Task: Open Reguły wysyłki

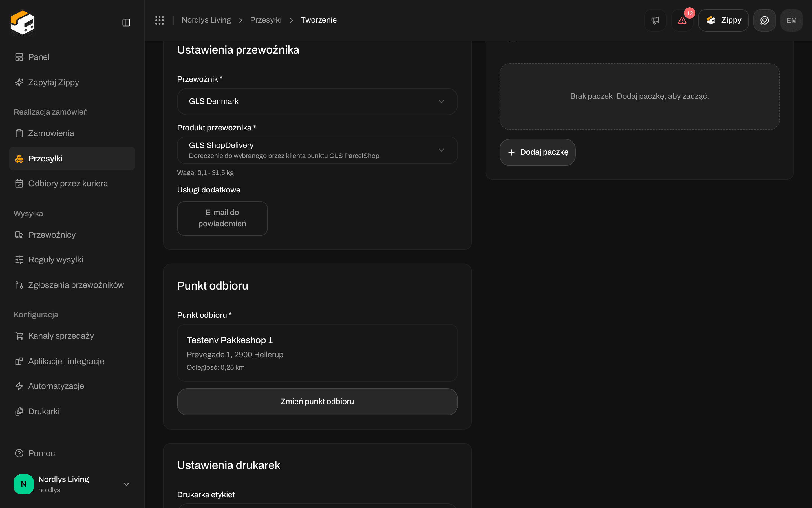Action: click(x=72, y=260)
